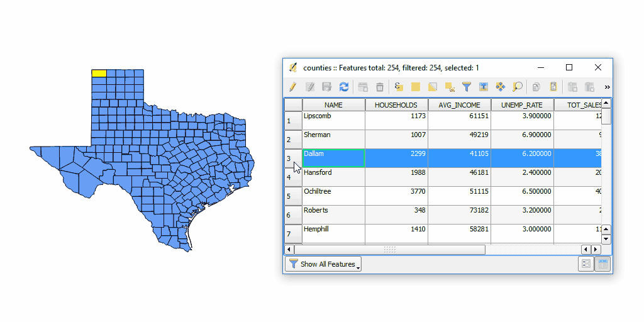Click the horizontal scrollbar right arrow
Image resolution: width=644 pixels, height=322 pixels.
point(596,249)
